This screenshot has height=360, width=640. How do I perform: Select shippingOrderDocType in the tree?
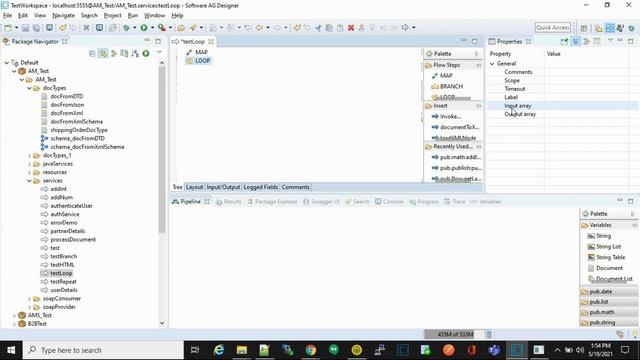click(74, 130)
